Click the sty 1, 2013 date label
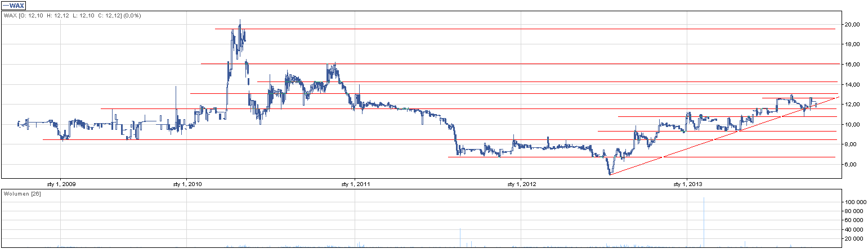 [x=688, y=184]
